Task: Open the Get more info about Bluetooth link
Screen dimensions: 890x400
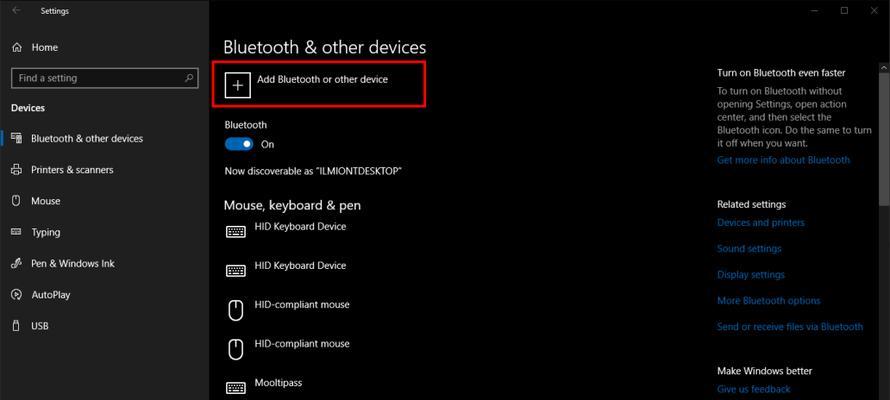Action: 783,160
